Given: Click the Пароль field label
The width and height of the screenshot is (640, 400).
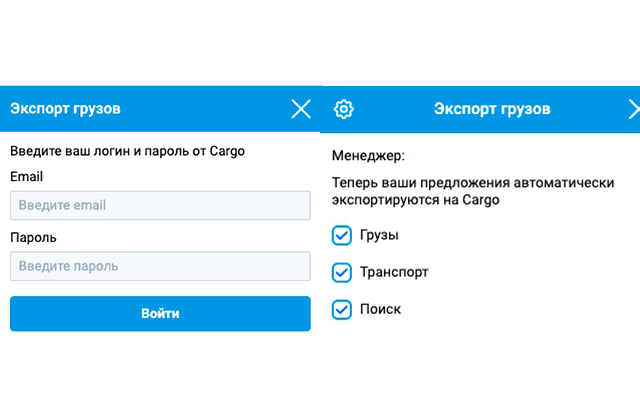Looking at the screenshot, I should (x=33, y=238).
